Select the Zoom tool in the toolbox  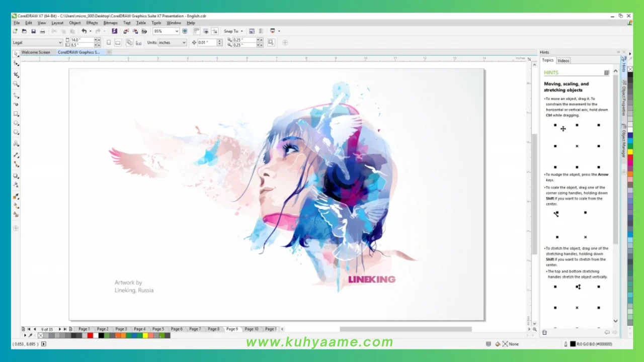tap(16, 84)
